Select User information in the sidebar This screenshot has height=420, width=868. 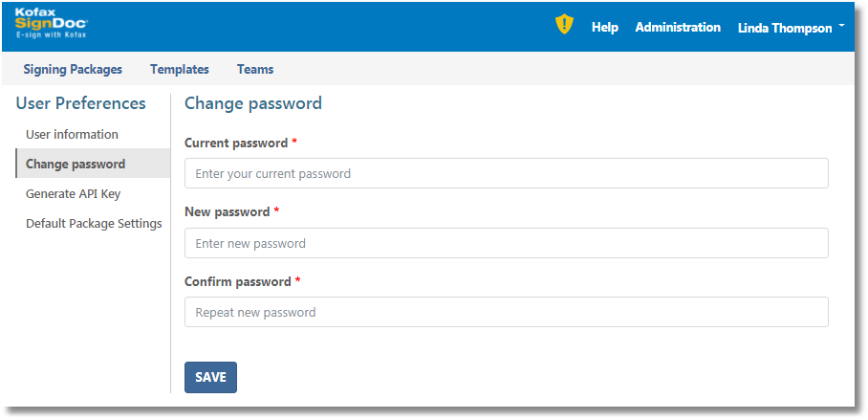(x=72, y=134)
